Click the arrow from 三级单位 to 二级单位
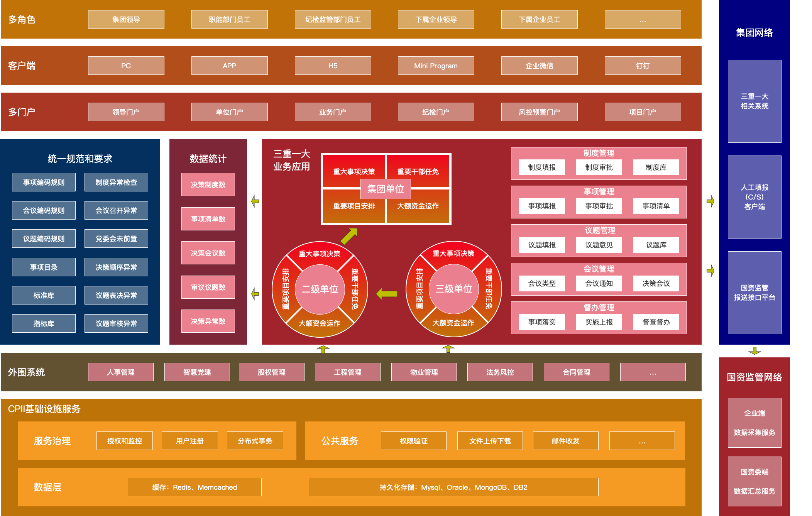 pos(387,294)
